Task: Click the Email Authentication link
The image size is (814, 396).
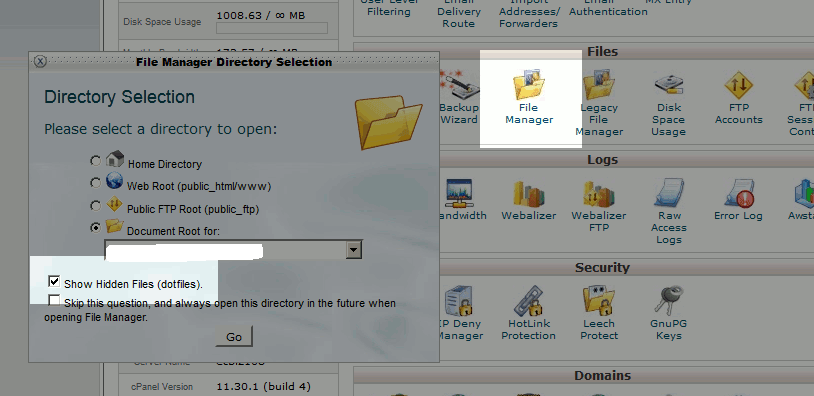Action: (608, 7)
